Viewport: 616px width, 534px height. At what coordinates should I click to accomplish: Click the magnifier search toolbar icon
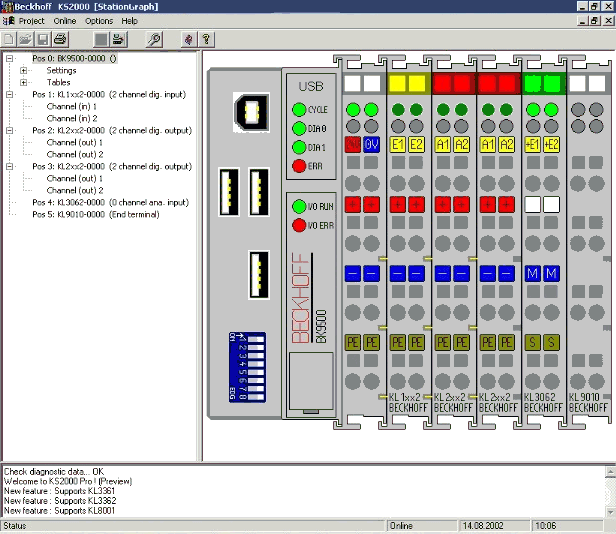coord(154,40)
